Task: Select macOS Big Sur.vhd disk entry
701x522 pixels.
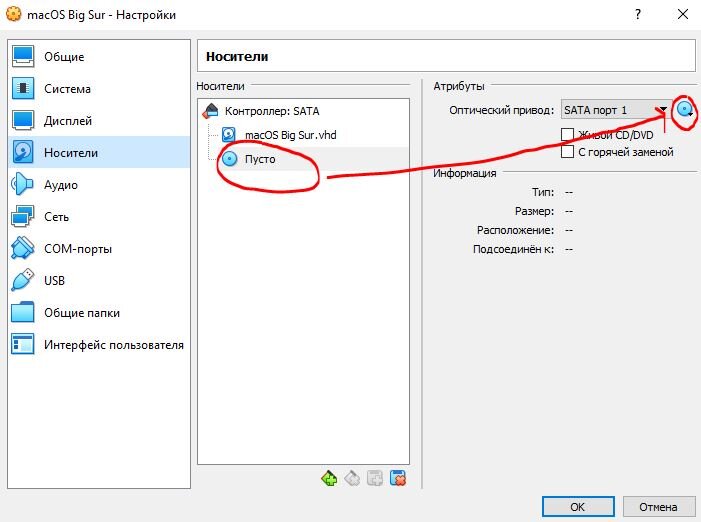Action: [x=303, y=135]
